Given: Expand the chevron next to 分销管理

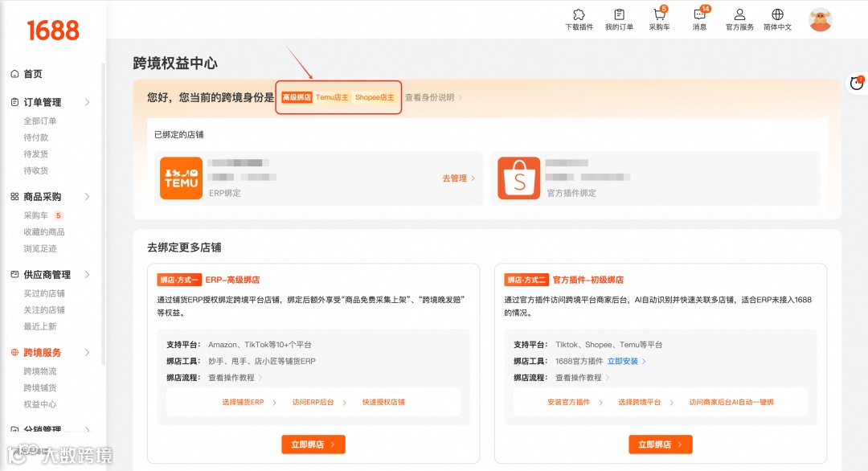Looking at the screenshot, I should point(87,429).
